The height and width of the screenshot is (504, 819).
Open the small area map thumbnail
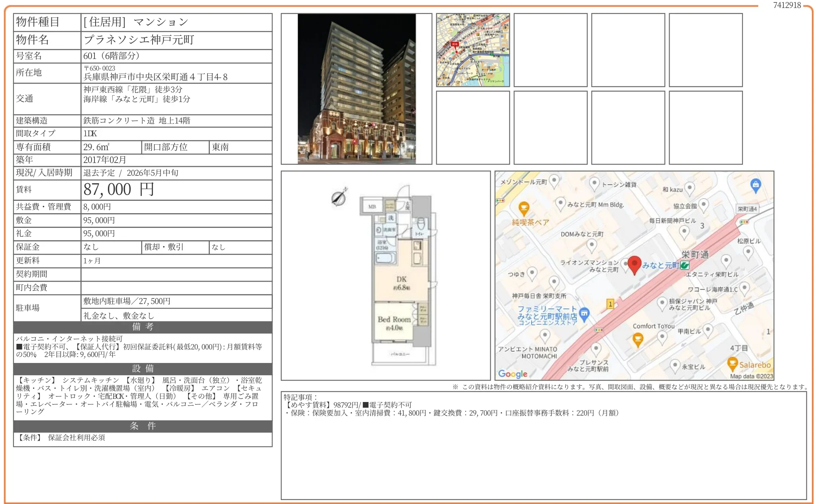point(472,50)
